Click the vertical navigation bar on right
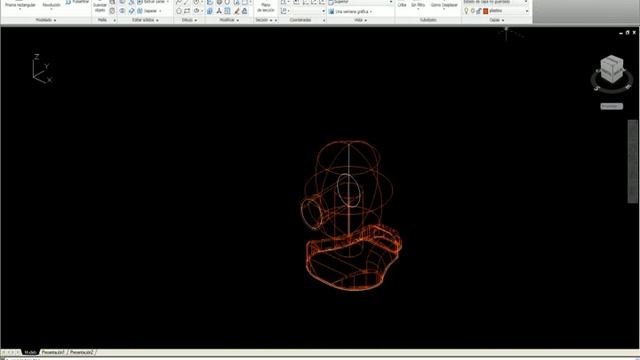The image size is (640, 360). pos(633,161)
